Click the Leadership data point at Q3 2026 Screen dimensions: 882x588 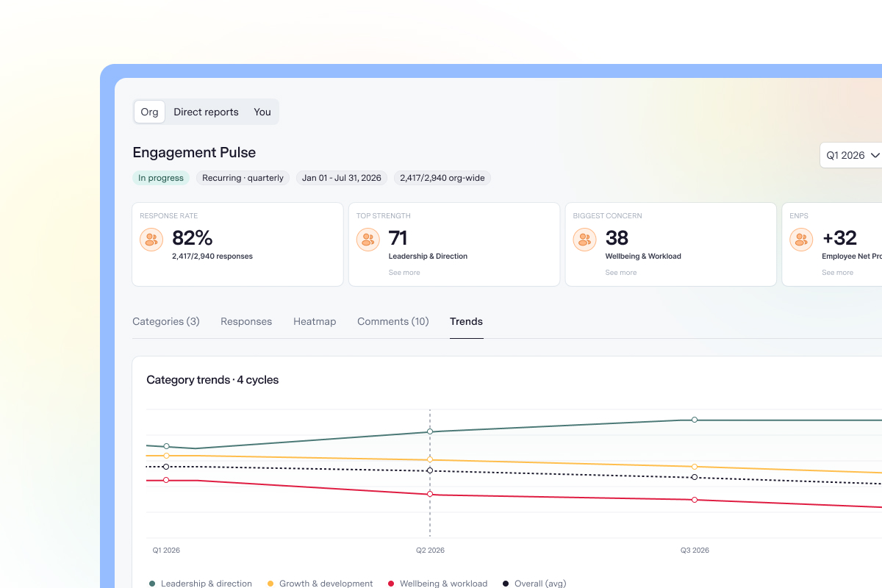[695, 420]
